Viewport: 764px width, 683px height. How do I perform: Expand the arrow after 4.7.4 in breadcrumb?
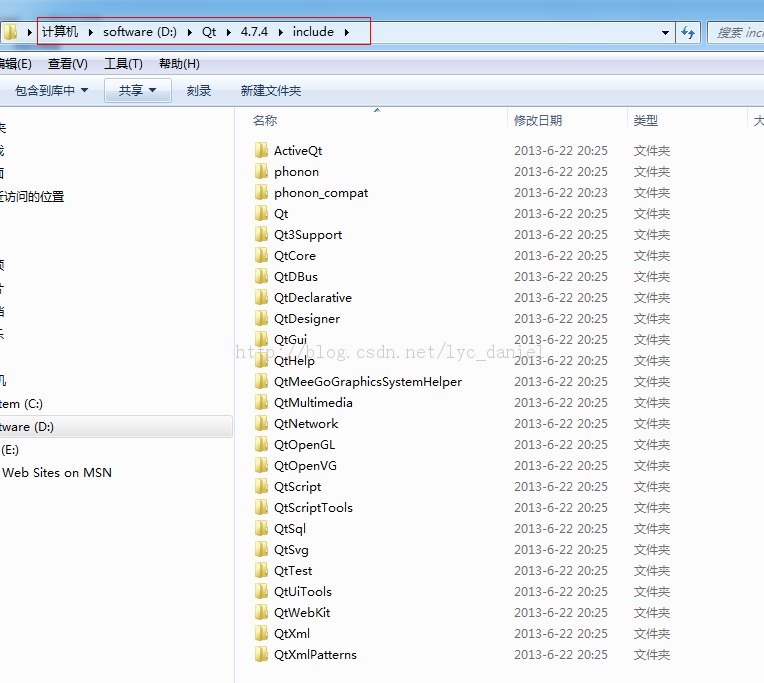(281, 32)
